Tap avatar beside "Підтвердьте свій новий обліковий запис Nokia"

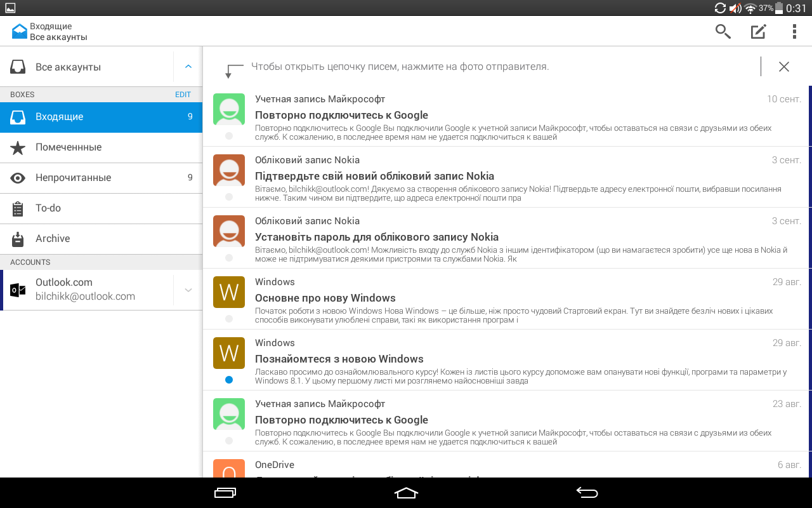coord(229,170)
